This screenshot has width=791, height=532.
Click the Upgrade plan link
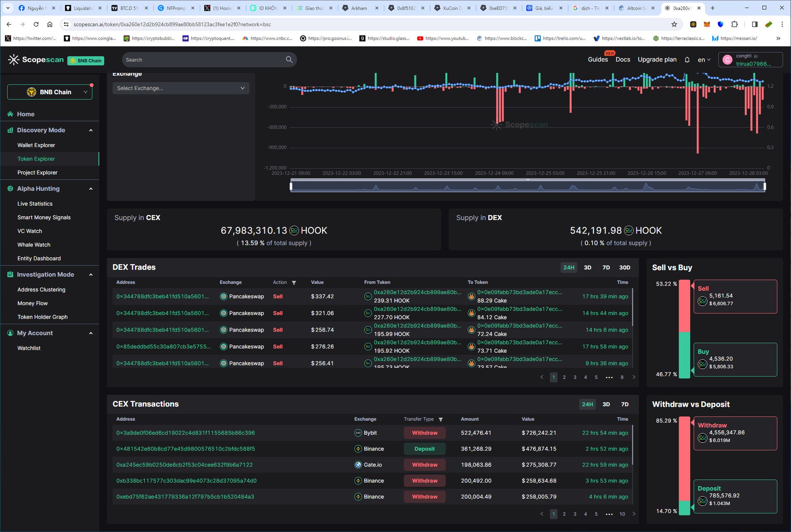pos(657,59)
